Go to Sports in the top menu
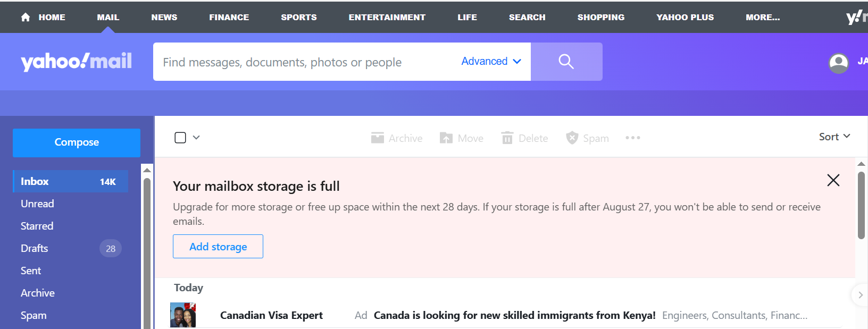 coord(298,17)
